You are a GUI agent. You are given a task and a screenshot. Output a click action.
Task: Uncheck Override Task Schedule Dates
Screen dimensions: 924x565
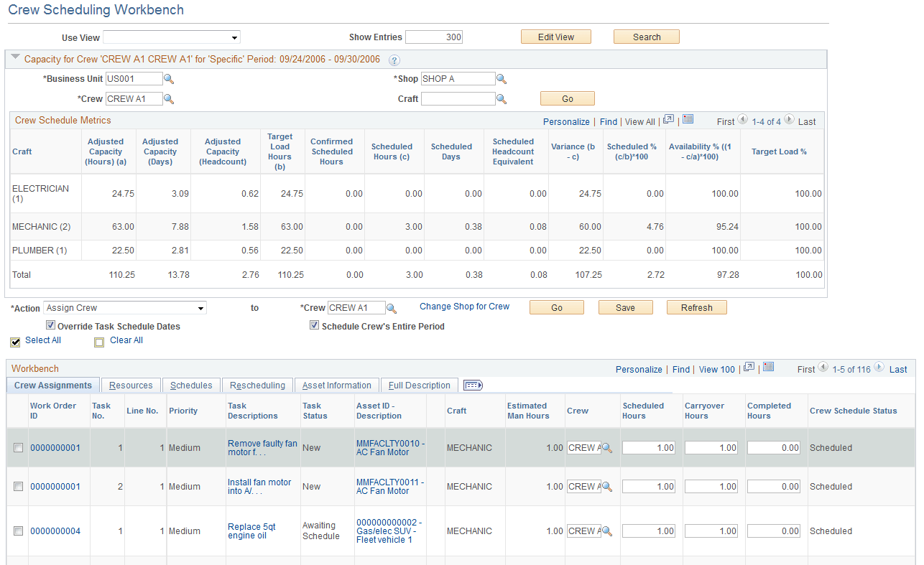point(50,324)
